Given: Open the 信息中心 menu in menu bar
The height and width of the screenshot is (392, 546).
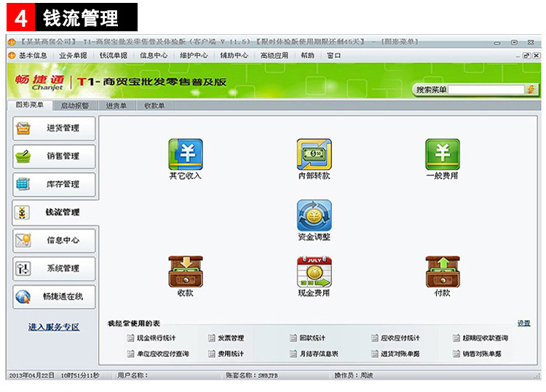Looking at the screenshot, I should pos(154,56).
